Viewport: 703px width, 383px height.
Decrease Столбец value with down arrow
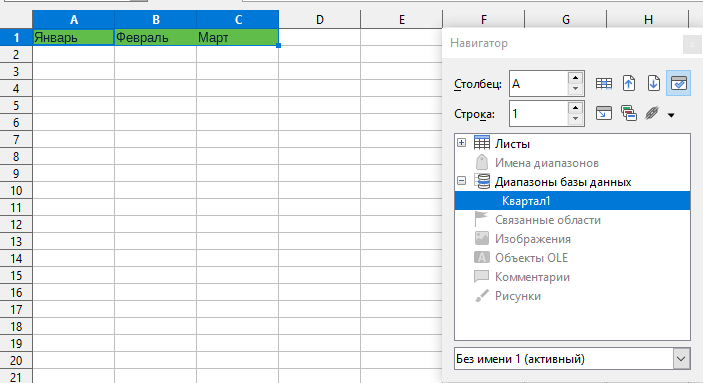(x=575, y=89)
